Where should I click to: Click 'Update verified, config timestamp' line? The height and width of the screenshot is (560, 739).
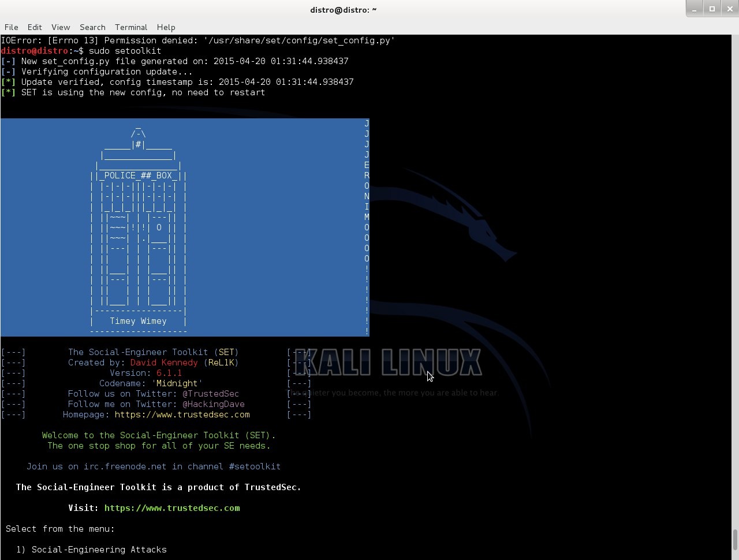177,82
